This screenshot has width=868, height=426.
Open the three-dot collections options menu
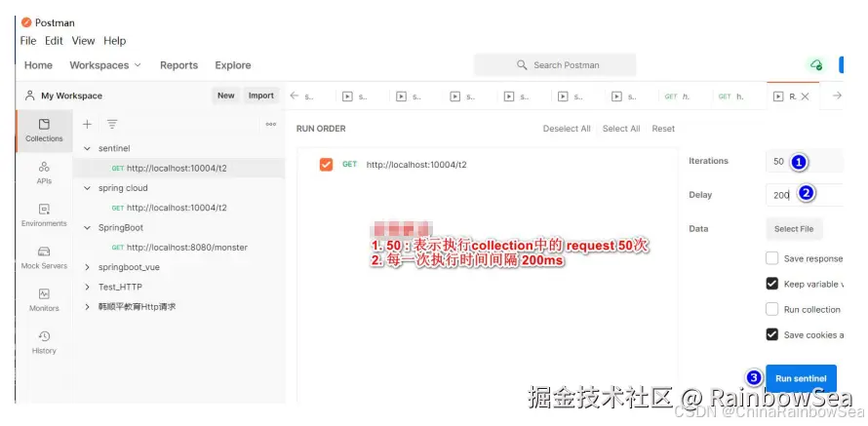click(271, 124)
